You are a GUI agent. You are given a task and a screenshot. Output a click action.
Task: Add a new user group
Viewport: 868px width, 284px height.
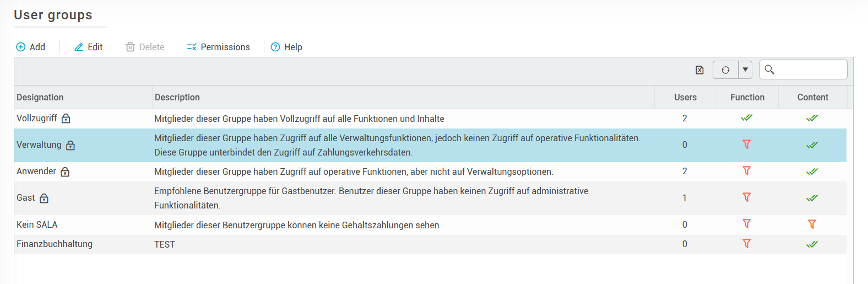[31, 47]
